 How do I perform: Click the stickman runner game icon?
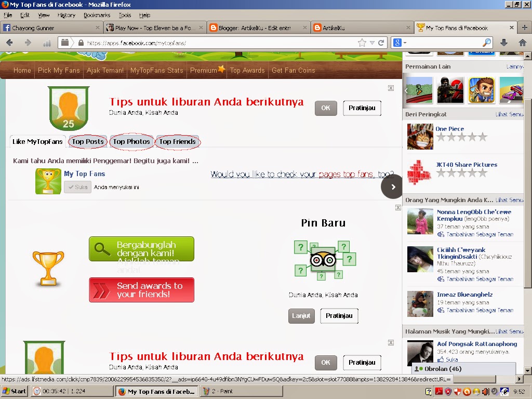[419, 90]
